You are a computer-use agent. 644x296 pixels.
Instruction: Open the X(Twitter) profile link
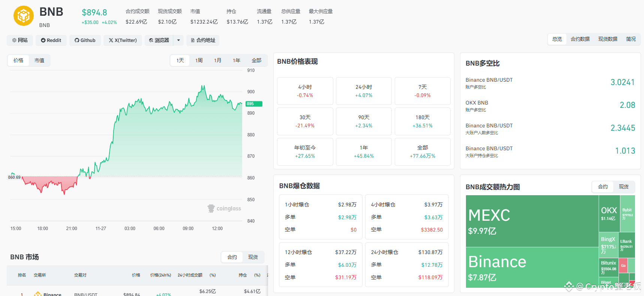[123, 40]
